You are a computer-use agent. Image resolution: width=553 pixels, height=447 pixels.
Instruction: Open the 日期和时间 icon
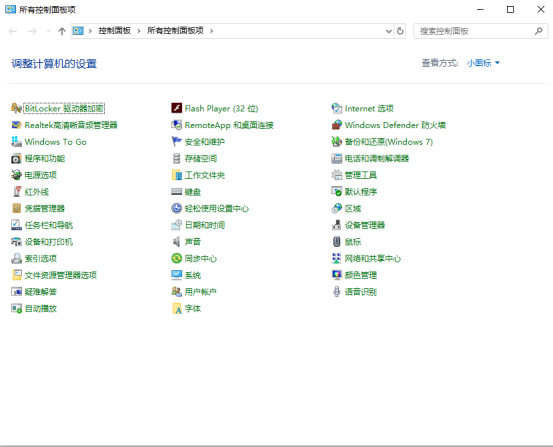click(176, 225)
